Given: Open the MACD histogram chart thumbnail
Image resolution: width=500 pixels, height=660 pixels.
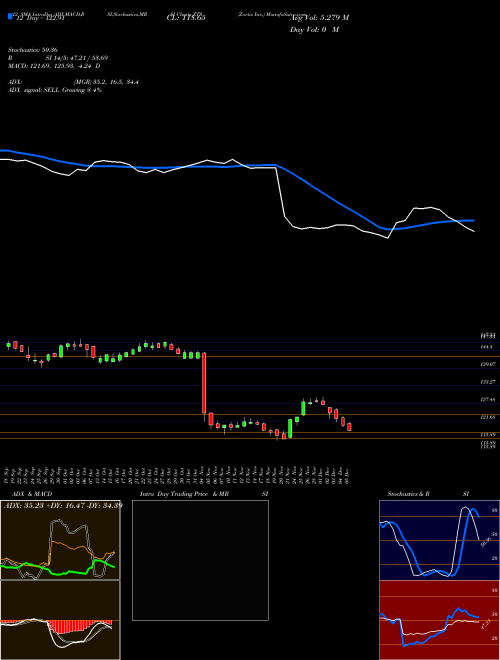Looking at the screenshot, I should (60, 620).
